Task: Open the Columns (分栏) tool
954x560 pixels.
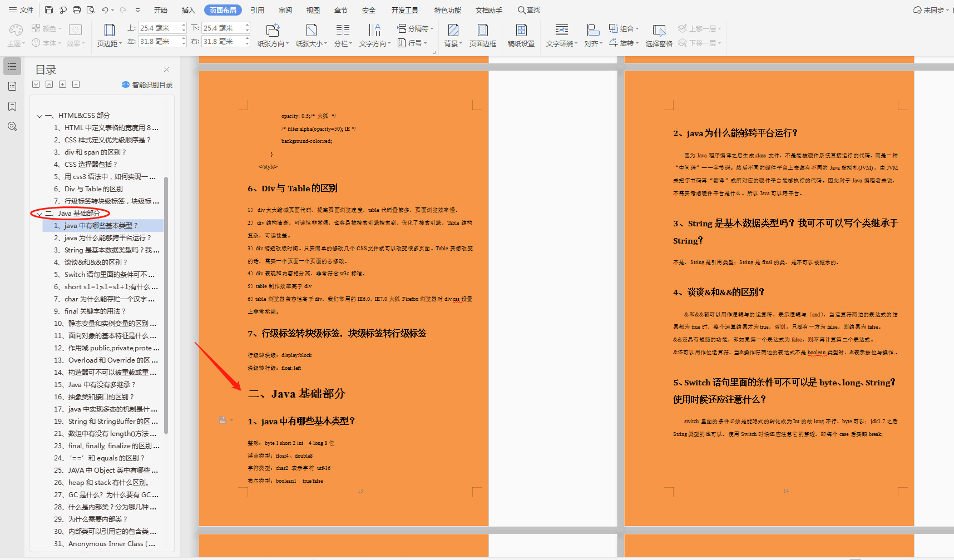Action: (x=343, y=35)
